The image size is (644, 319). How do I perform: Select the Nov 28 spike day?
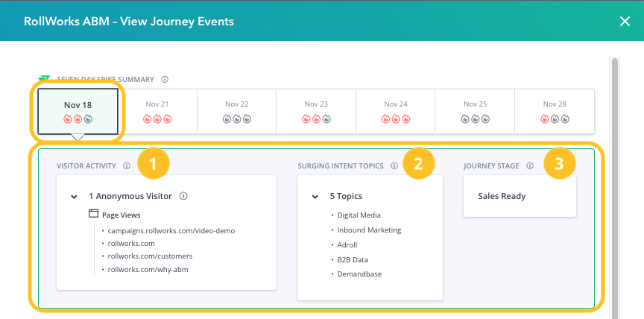click(x=555, y=111)
